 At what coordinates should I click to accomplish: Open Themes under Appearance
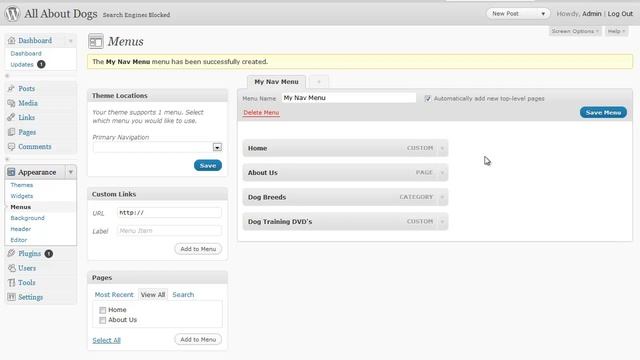pyautogui.click(x=22, y=185)
